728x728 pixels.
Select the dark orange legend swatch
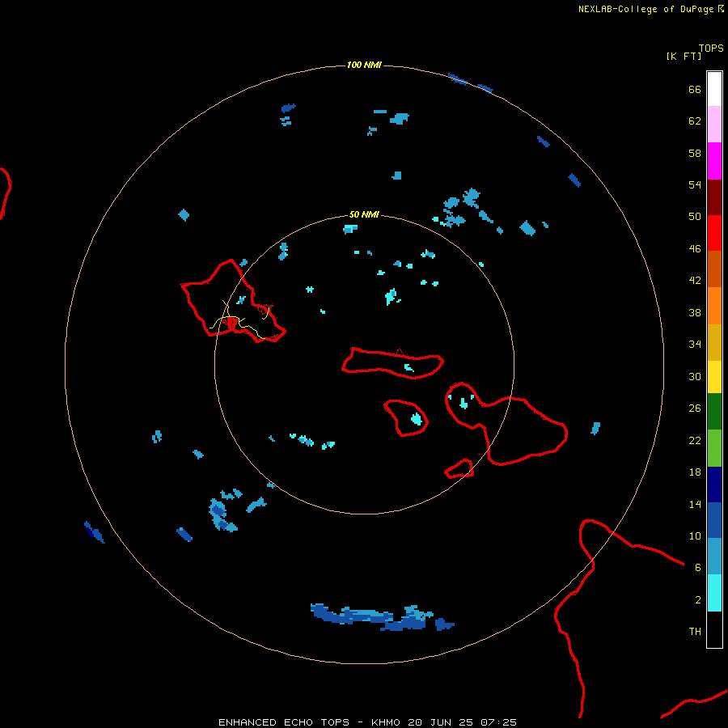pyautogui.click(x=714, y=269)
